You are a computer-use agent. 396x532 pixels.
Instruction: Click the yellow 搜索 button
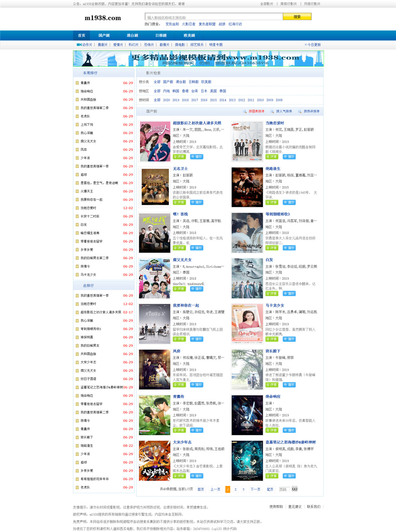297,17
